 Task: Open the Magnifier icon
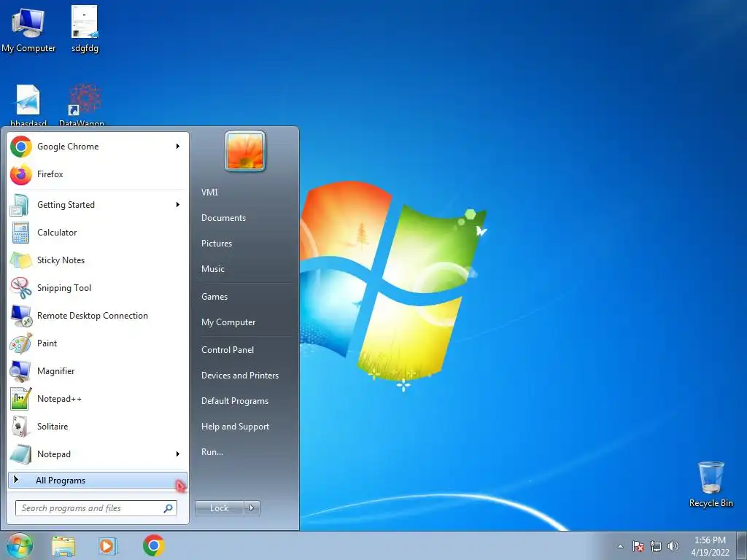pyautogui.click(x=21, y=371)
